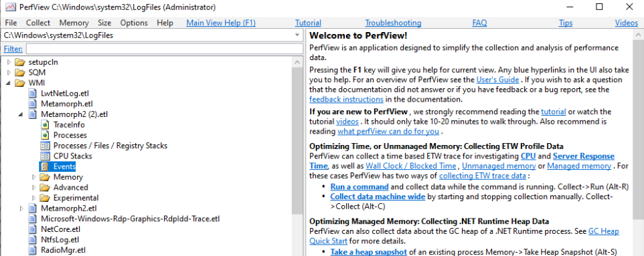
Task: Open the Help menu
Action: [165, 23]
